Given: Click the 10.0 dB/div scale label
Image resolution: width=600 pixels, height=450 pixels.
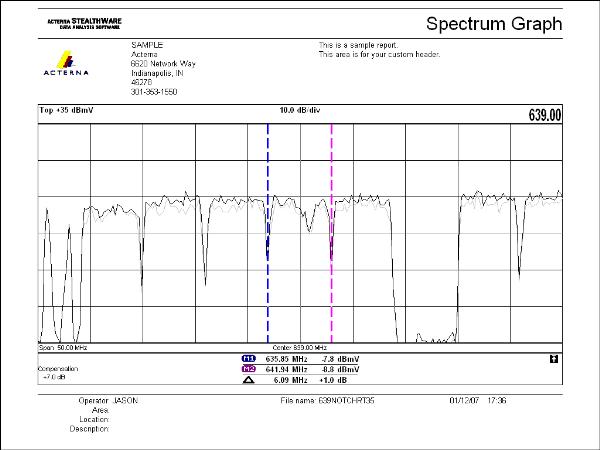Looking at the screenshot, I should point(300,109).
